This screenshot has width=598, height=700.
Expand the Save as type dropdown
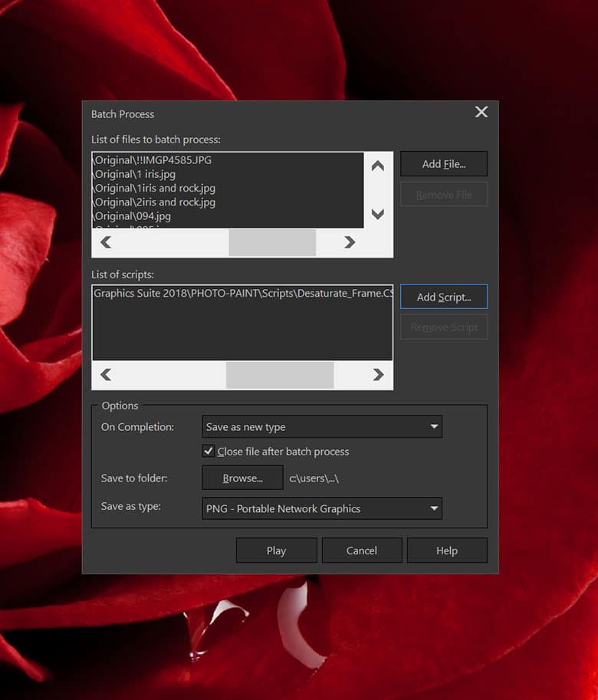click(x=322, y=508)
